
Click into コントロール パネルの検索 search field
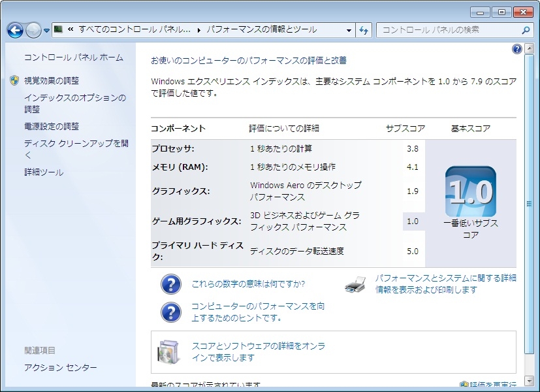pyautogui.click(x=451, y=30)
